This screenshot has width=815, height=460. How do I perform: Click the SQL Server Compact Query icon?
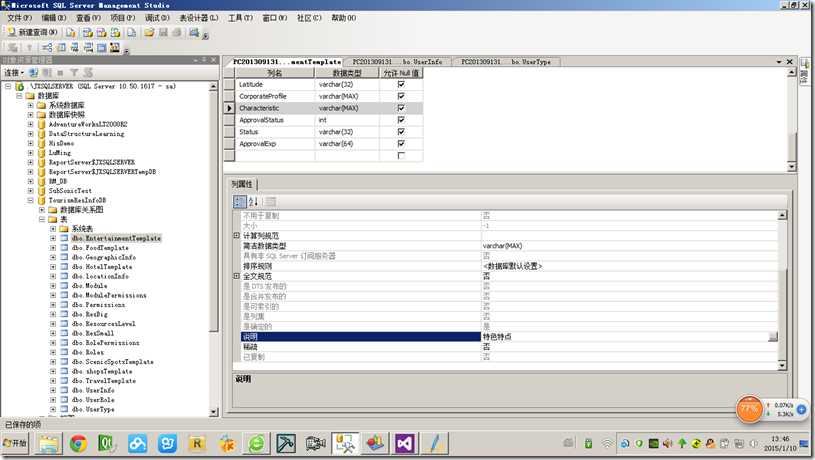(x=132, y=32)
